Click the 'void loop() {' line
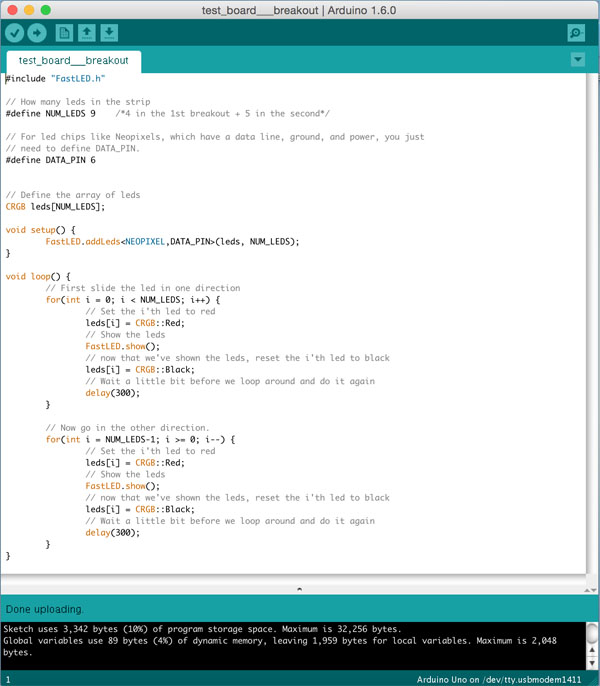The image size is (600, 686). pos(38,276)
